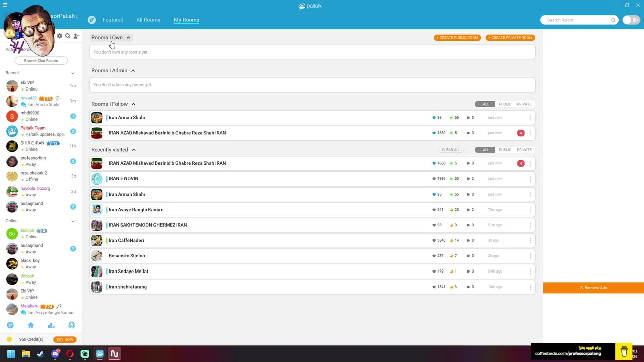
Task: Click the Streamlabs taskbar icon
Action: click(x=85, y=354)
